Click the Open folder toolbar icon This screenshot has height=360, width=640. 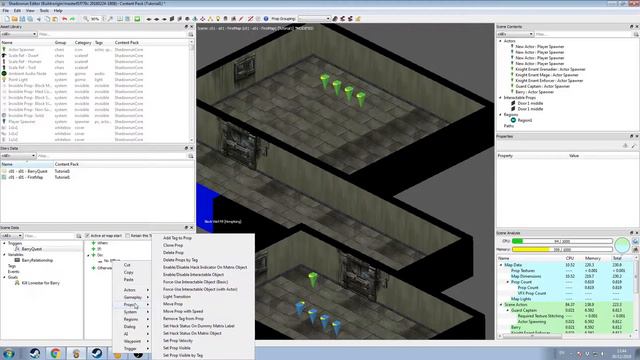click(x=15, y=19)
